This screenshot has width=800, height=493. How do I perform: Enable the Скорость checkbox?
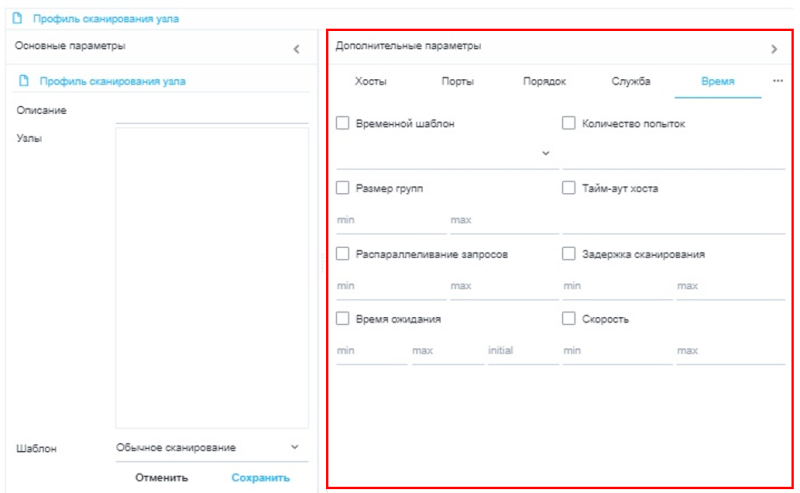point(569,319)
